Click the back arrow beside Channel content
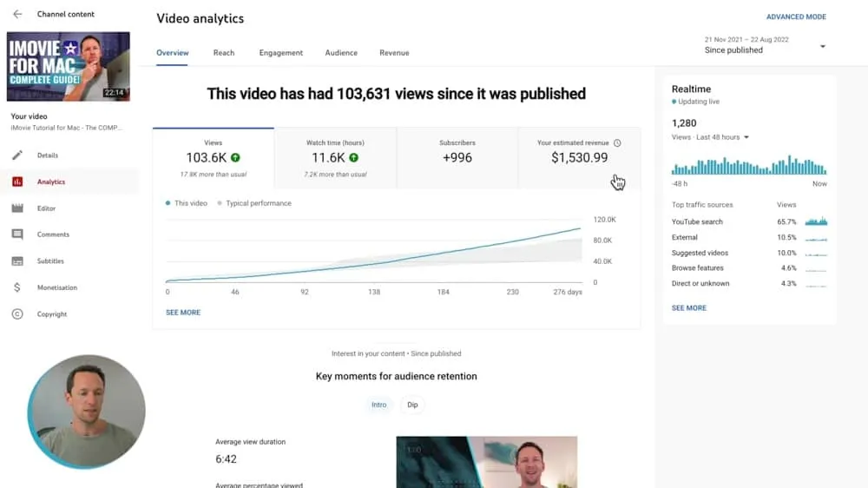The width and height of the screenshot is (868, 488). pos(17,15)
